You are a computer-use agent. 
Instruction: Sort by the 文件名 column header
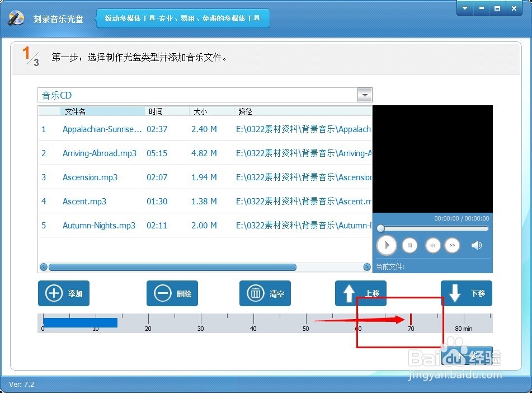[x=102, y=111]
